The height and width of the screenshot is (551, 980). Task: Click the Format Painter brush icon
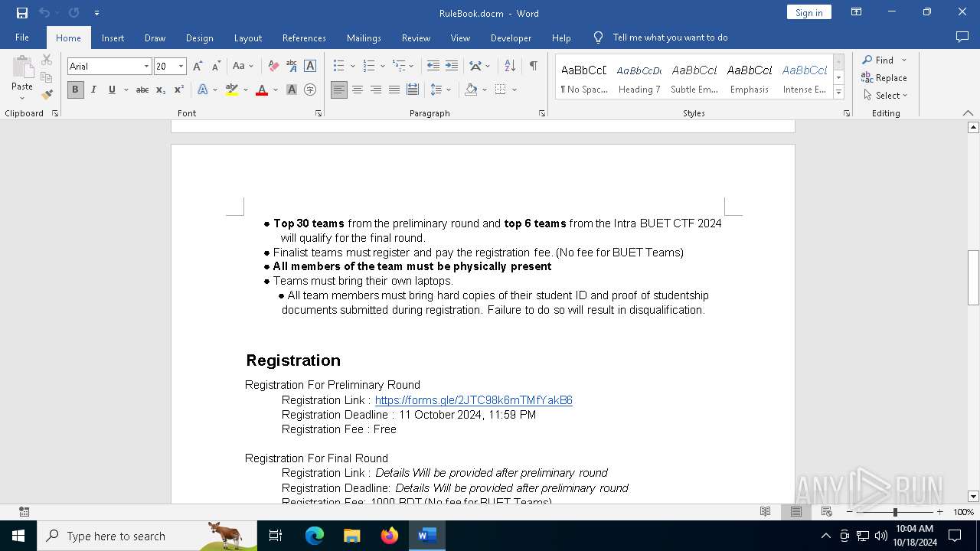47,95
